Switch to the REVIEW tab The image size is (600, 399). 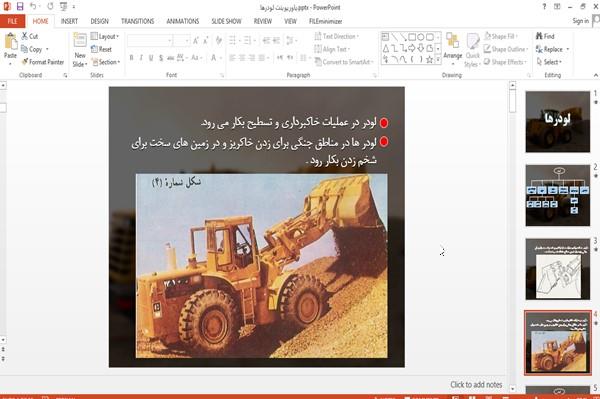point(263,21)
